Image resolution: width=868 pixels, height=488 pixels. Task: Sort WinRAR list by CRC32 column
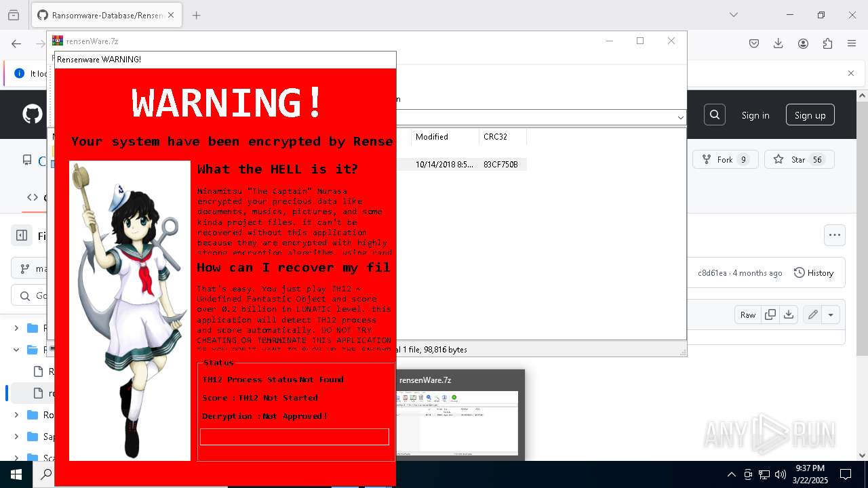(x=502, y=137)
